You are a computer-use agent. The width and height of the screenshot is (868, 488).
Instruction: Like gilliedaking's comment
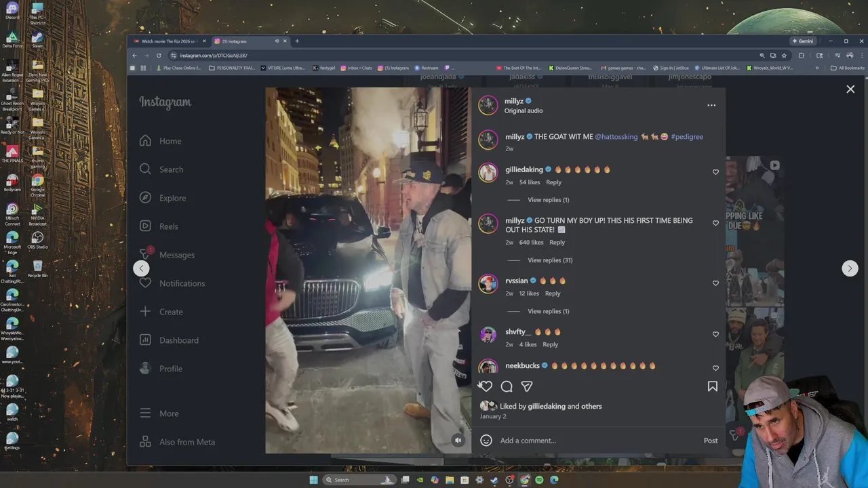[715, 172]
